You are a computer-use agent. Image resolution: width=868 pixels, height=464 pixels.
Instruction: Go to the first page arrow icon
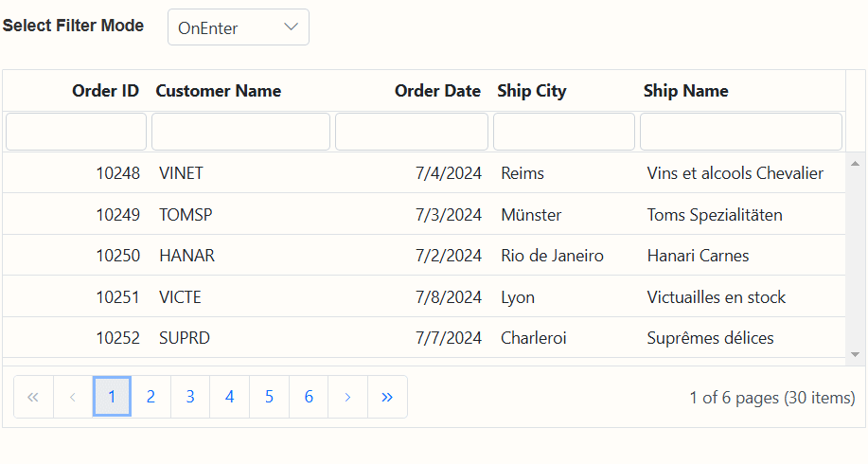pyautogui.click(x=33, y=397)
